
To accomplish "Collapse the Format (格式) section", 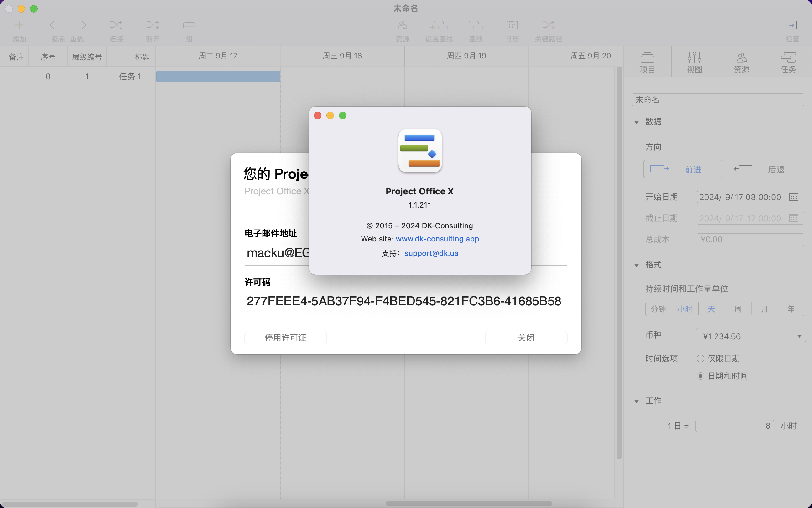I will point(636,265).
